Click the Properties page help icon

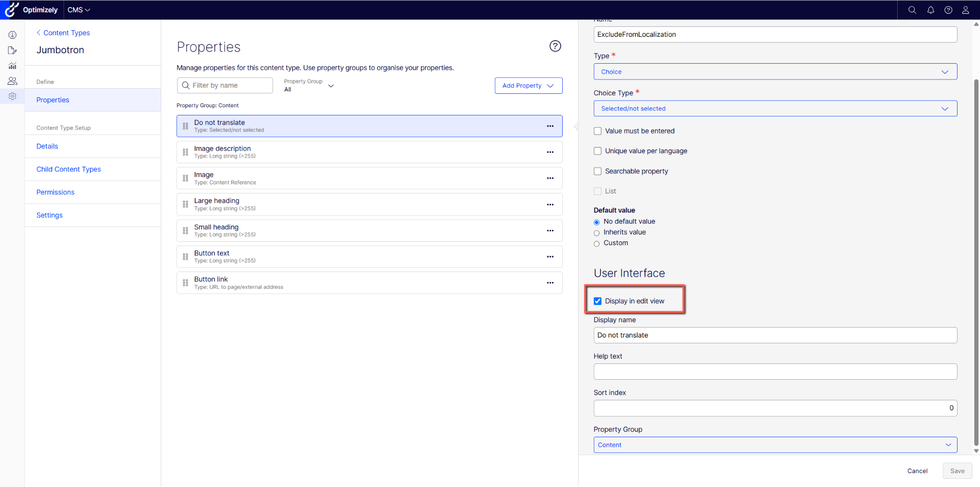click(x=555, y=46)
